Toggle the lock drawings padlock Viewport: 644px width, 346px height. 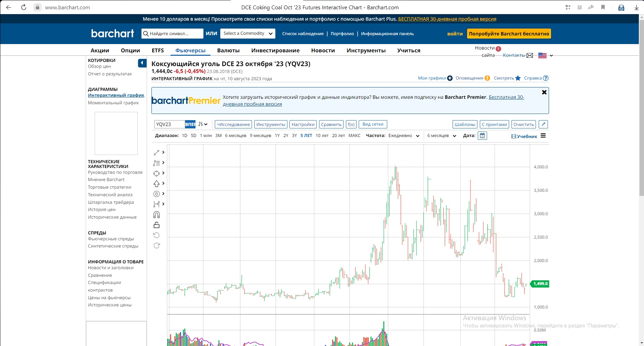click(157, 225)
